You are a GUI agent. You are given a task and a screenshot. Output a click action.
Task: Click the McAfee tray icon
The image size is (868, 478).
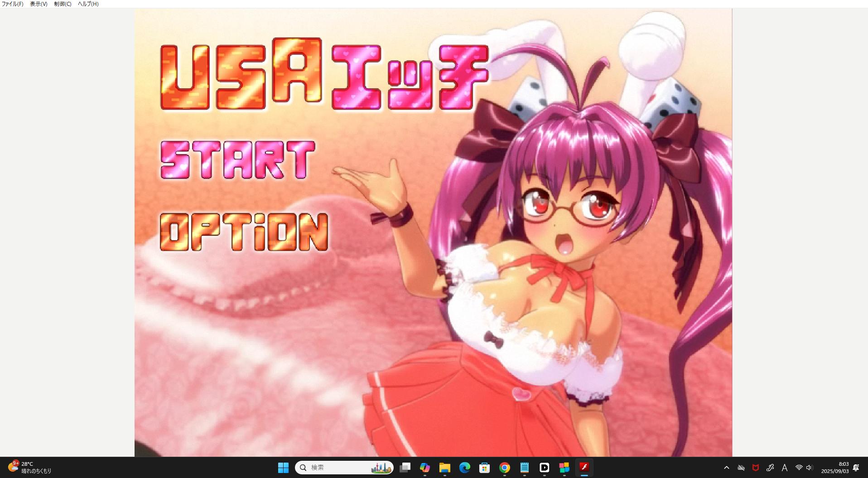coord(755,468)
